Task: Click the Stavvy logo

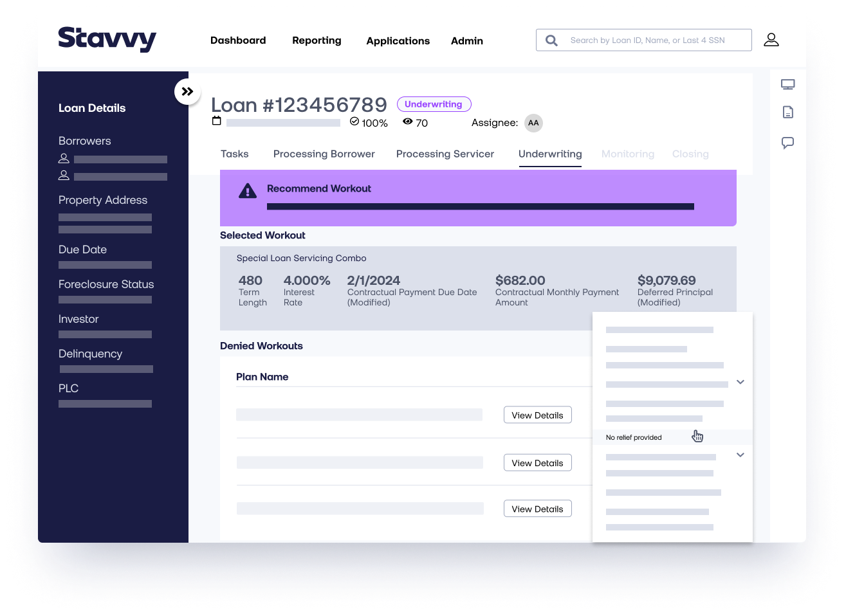Action: 107,39
